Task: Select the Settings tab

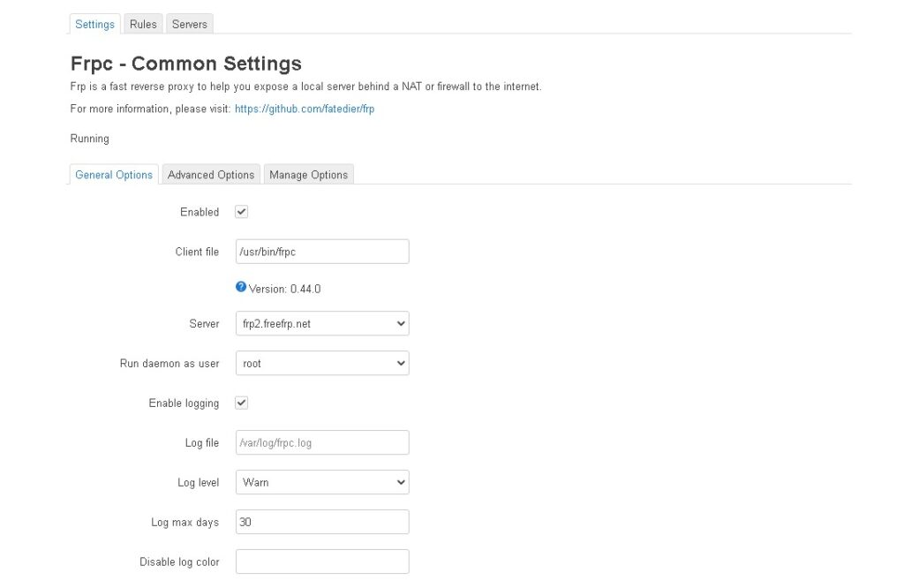Action: pyautogui.click(x=94, y=24)
